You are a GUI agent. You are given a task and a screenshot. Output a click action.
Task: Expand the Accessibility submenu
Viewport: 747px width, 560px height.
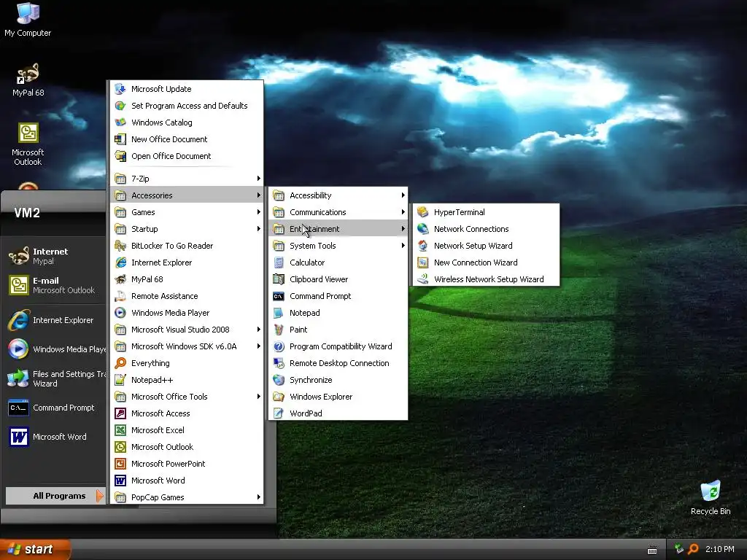coord(338,195)
